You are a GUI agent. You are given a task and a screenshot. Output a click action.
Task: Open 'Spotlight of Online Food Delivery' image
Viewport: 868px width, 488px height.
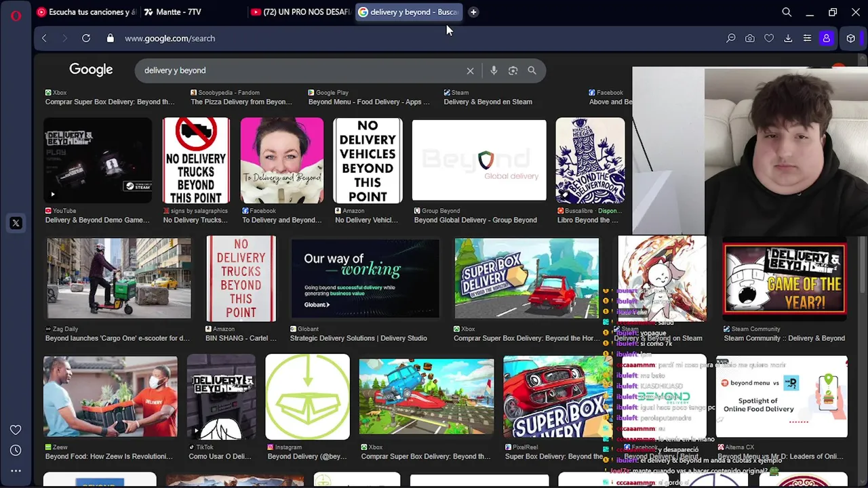(781, 396)
